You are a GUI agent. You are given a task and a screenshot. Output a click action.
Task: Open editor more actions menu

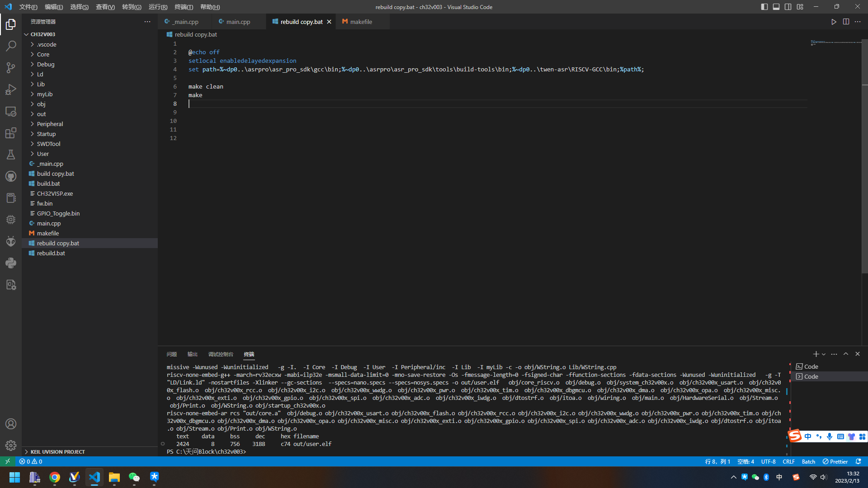coord(858,22)
